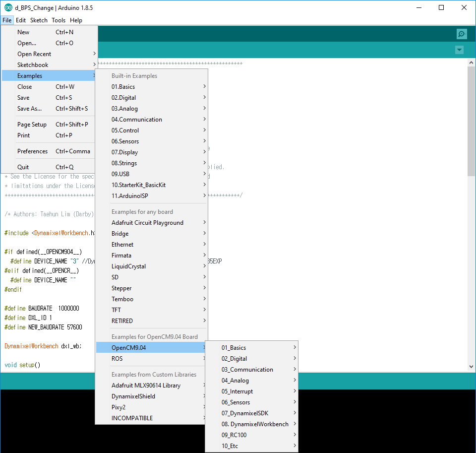The height and width of the screenshot is (453, 476).
Task: Click the editor scrollbar down arrow
Action: coord(471,366)
